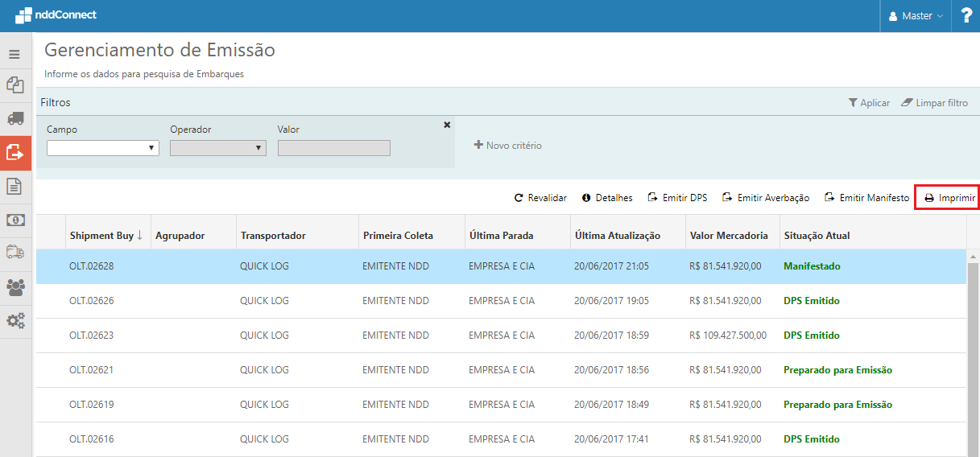This screenshot has height=457, width=980.
Task: Open the Operador dropdown
Action: (x=217, y=148)
